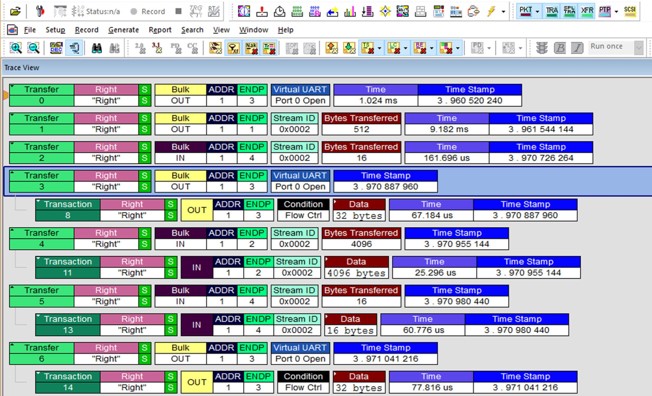Open the Setup menu
Image resolution: width=652 pixels, height=396 pixels.
pyautogui.click(x=55, y=30)
